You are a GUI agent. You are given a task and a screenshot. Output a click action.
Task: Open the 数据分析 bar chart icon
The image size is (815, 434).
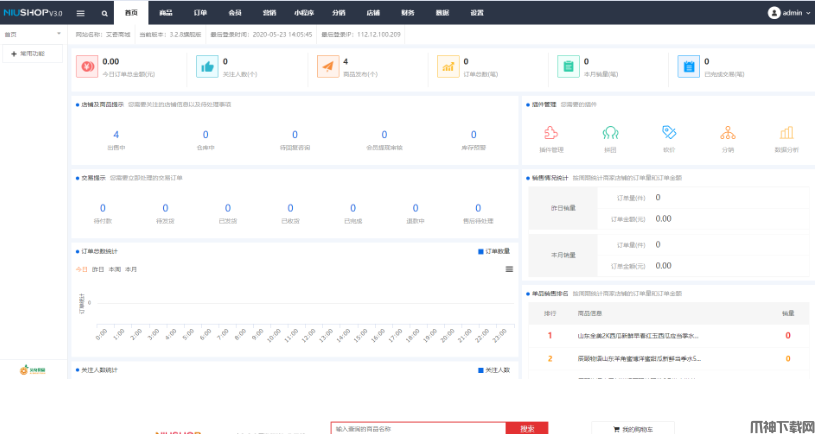pyautogui.click(x=786, y=133)
